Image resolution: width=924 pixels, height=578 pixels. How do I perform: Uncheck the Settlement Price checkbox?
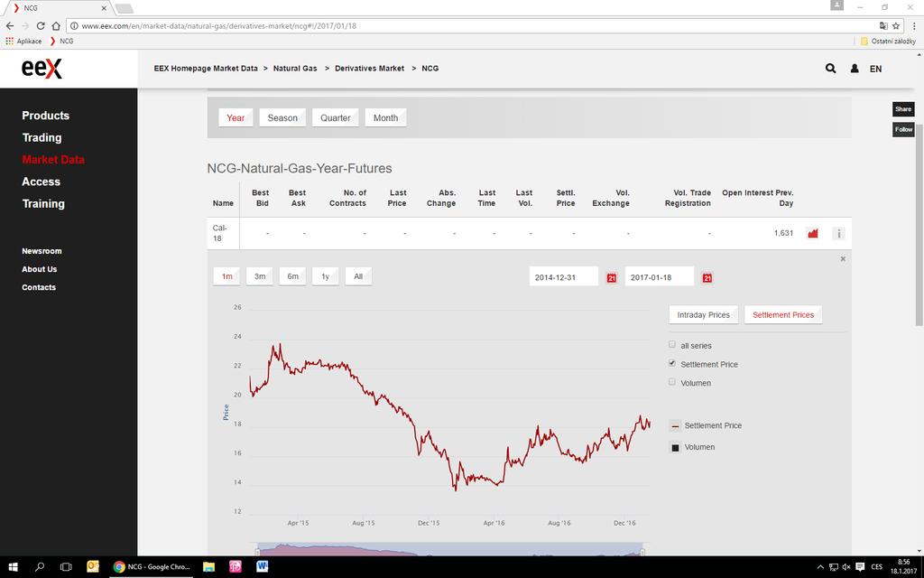coord(671,363)
